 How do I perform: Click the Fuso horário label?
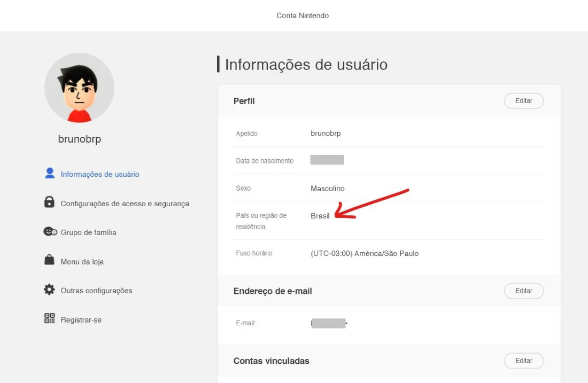coord(254,253)
